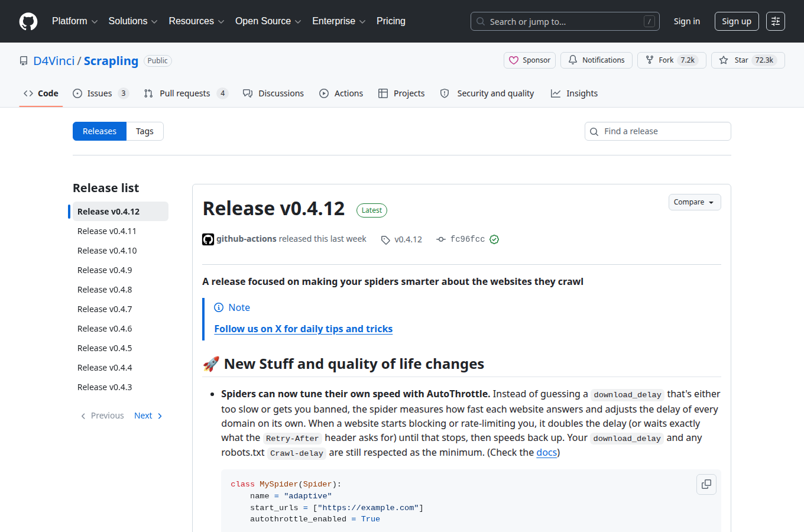Select Release v0.4.3 in release list
The height and width of the screenshot is (532, 804).
(x=121, y=387)
